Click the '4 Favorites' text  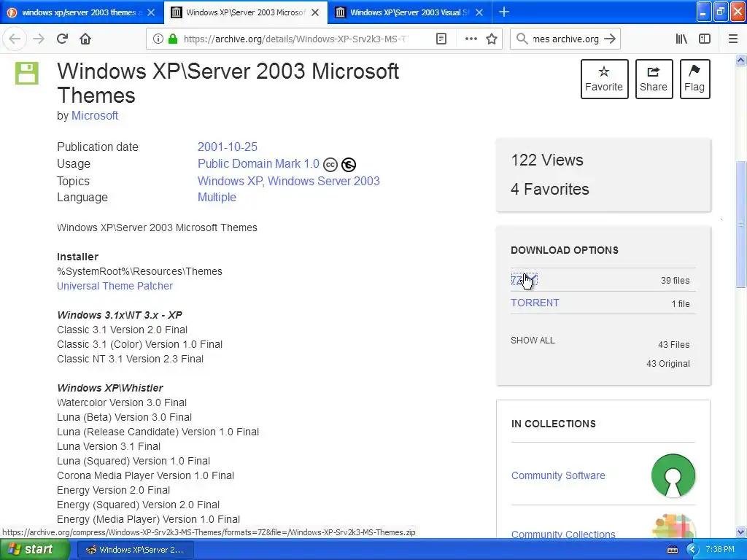click(x=550, y=189)
